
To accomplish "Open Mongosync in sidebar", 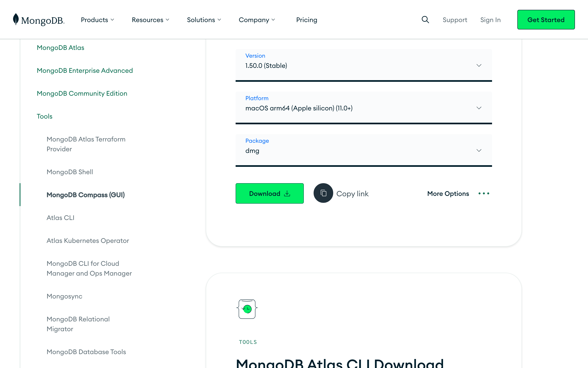I will (64, 296).
